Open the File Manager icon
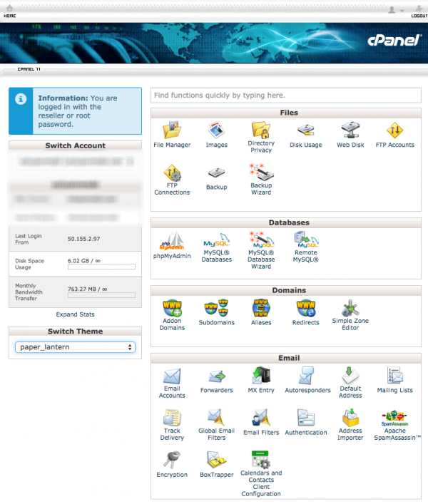This screenshot has height=504, width=428. (x=172, y=131)
